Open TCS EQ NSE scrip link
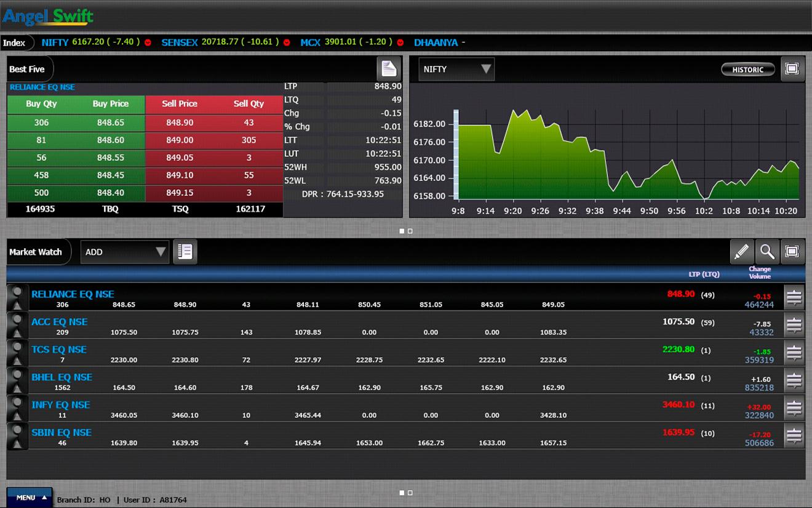The width and height of the screenshot is (812, 508). tap(59, 350)
